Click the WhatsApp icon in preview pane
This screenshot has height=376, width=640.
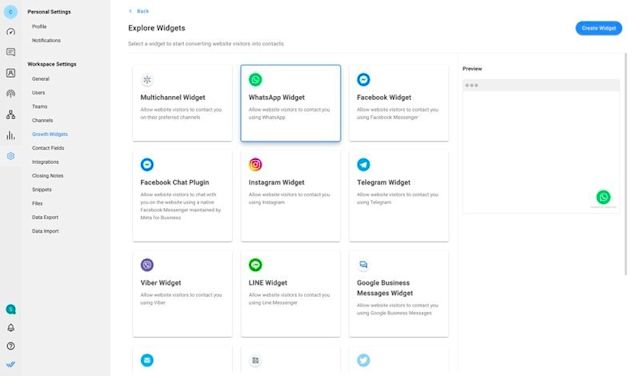coord(603,197)
